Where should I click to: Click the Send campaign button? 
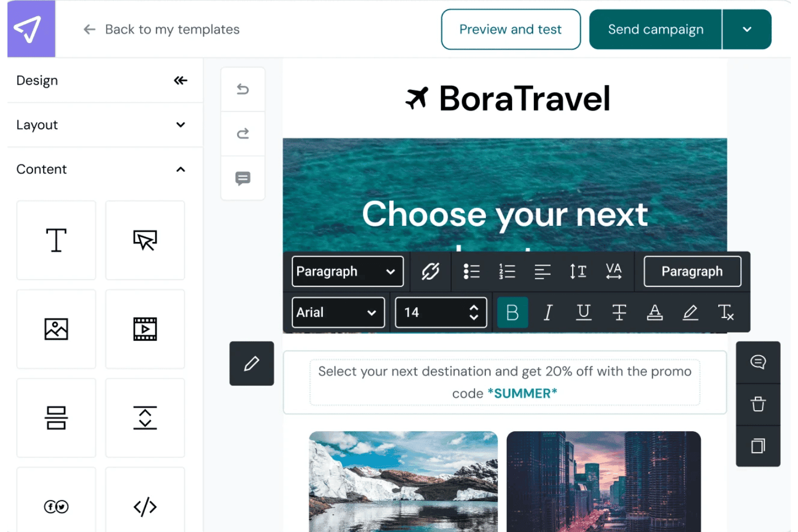[x=656, y=29]
